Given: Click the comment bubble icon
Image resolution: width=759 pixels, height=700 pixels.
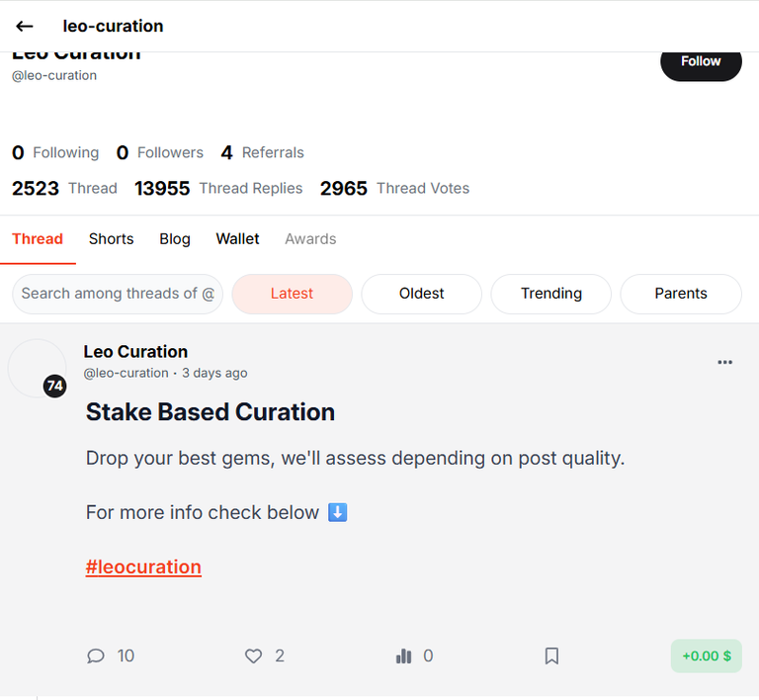Looking at the screenshot, I should tap(95, 656).
